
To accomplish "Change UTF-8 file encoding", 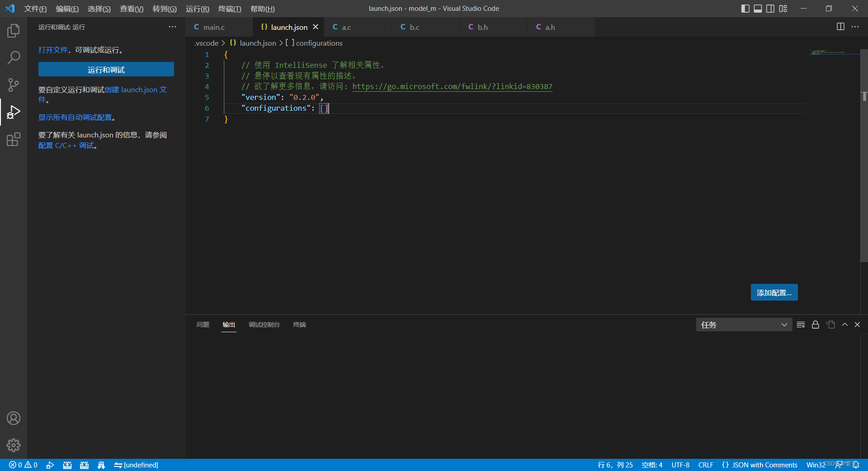I will [x=680, y=465].
